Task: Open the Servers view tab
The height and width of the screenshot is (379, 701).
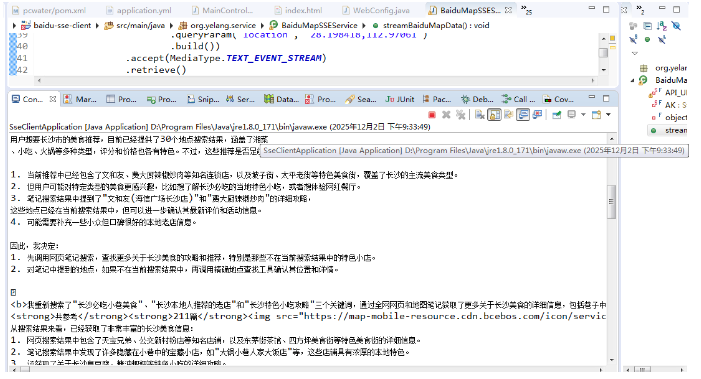Action: (240, 99)
